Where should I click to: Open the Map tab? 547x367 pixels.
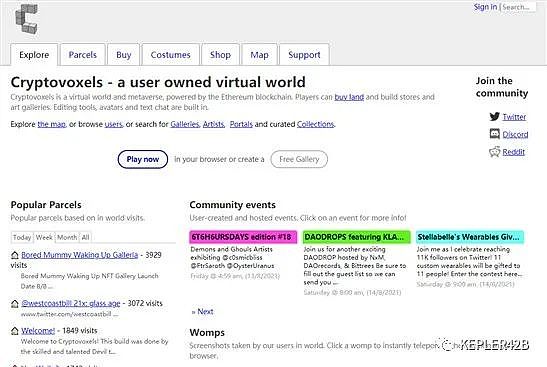click(x=259, y=55)
